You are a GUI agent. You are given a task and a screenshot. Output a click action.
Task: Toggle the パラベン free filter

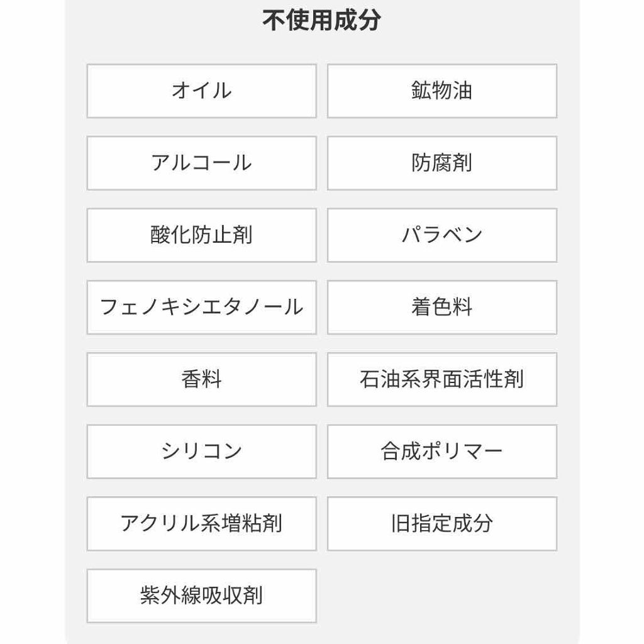click(x=441, y=235)
